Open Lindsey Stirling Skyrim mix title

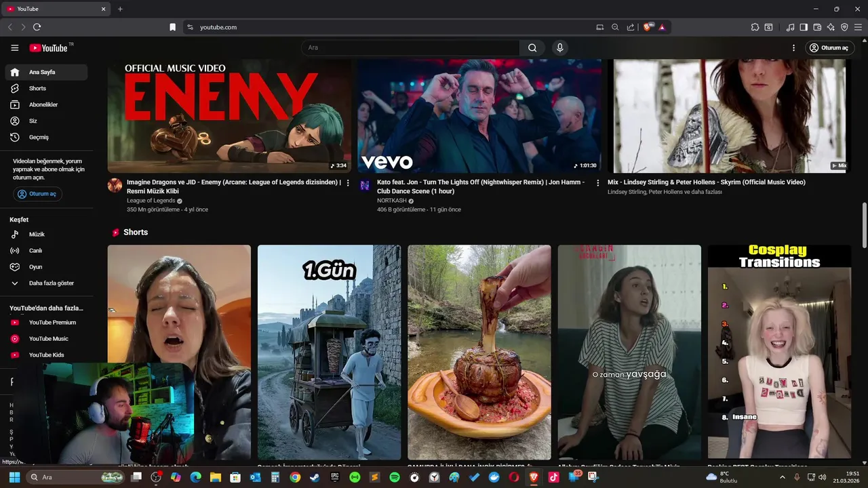(x=707, y=182)
